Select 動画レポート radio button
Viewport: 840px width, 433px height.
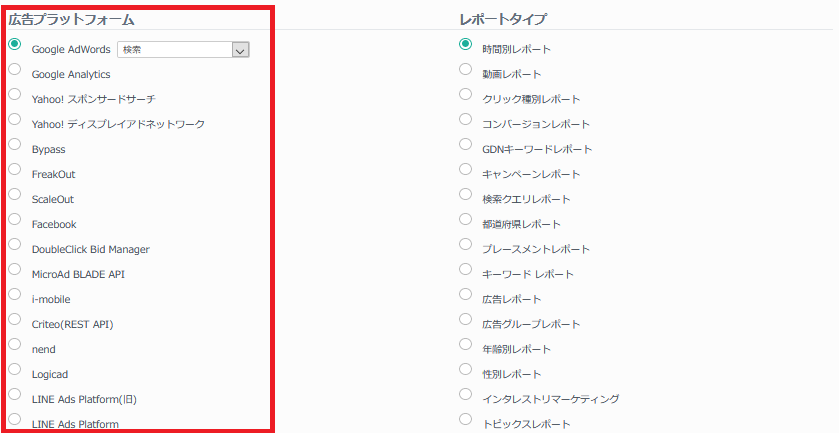pos(466,69)
